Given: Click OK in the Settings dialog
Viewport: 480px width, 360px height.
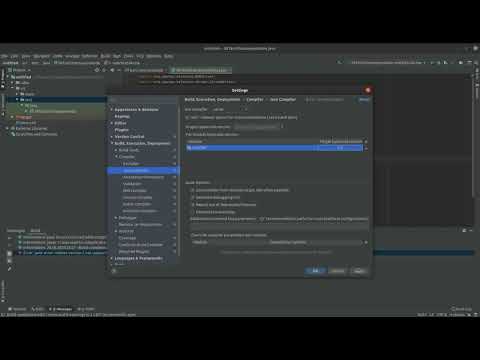Looking at the screenshot, I should click(x=315, y=271).
